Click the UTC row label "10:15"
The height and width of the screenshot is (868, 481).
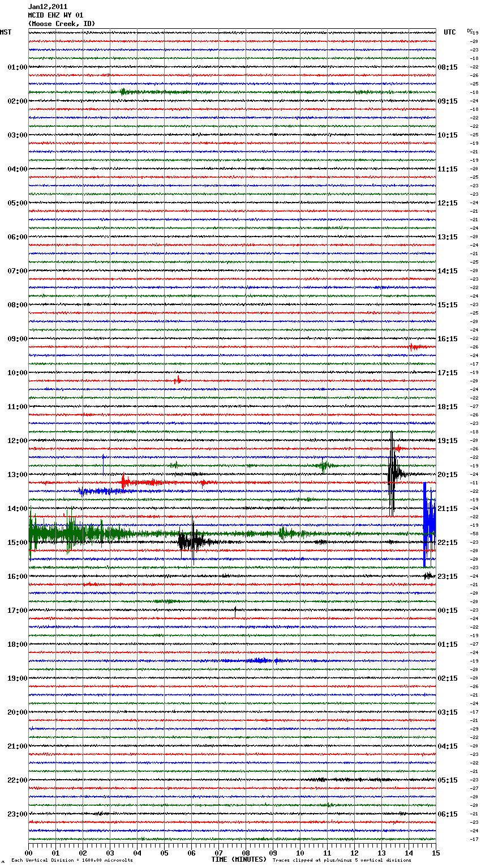tap(448, 135)
